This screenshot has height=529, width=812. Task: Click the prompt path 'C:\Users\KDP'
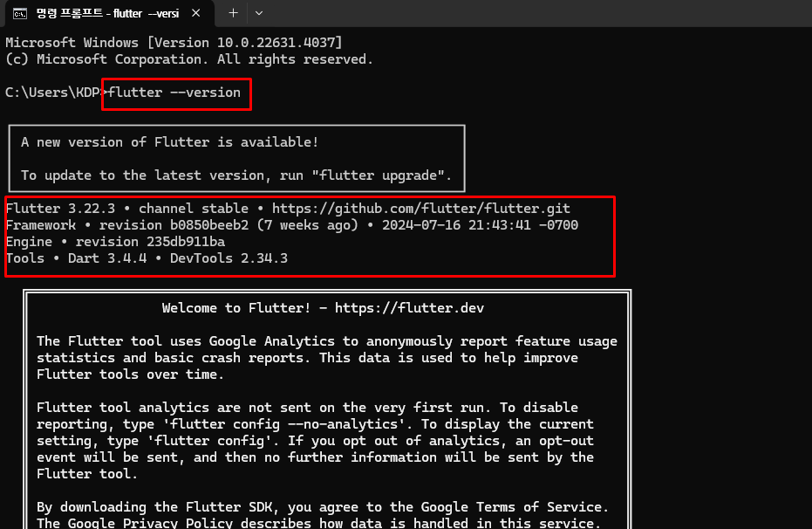tap(52, 93)
